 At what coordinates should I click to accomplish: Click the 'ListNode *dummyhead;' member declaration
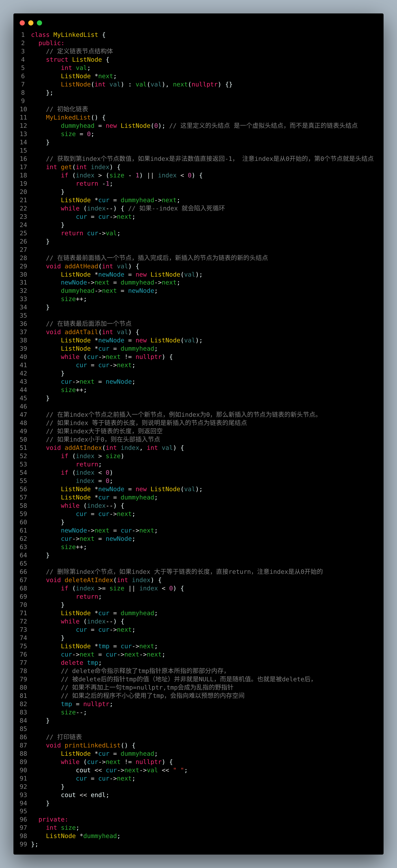point(83,836)
